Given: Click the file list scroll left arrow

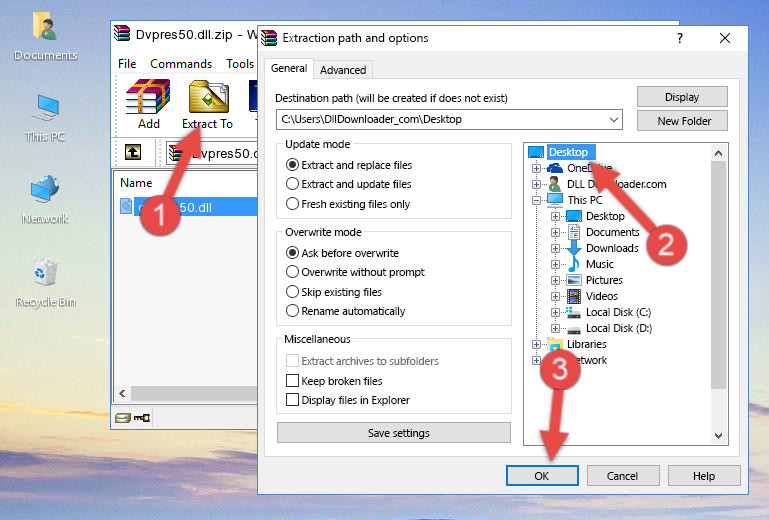Looking at the screenshot, I should (123, 393).
